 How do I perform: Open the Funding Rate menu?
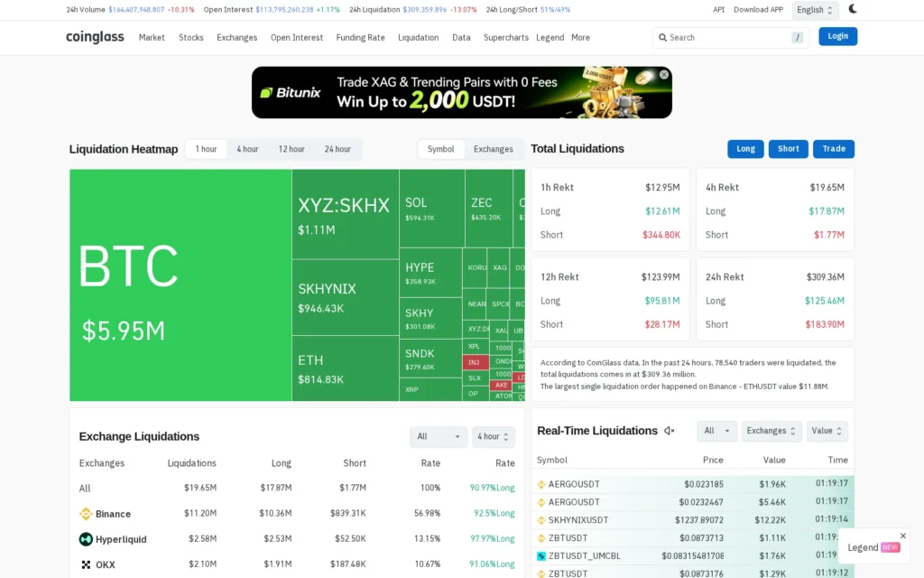pyautogui.click(x=360, y=37)
